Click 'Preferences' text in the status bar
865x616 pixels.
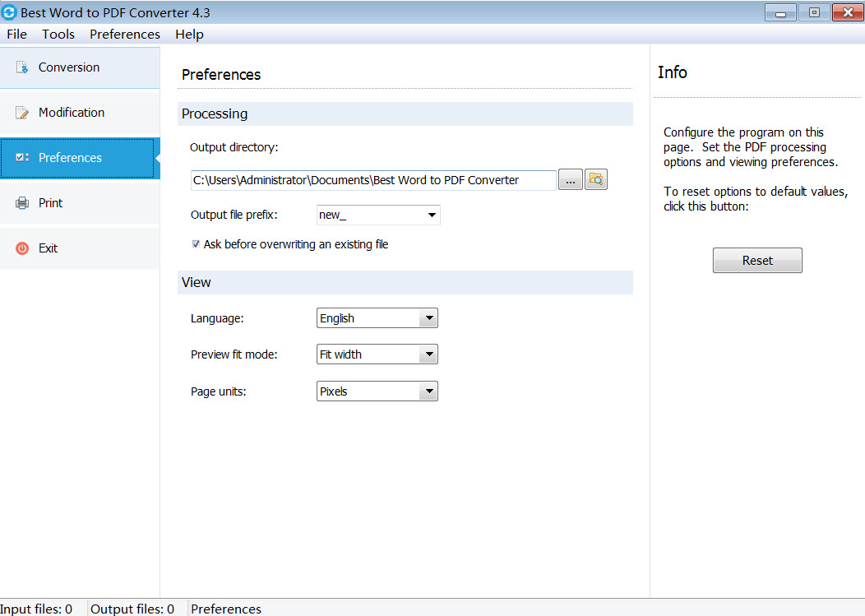pos(226,609)
